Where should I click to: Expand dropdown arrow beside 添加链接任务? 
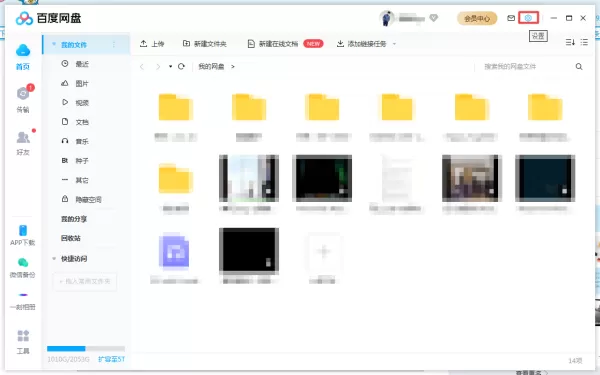394,44
